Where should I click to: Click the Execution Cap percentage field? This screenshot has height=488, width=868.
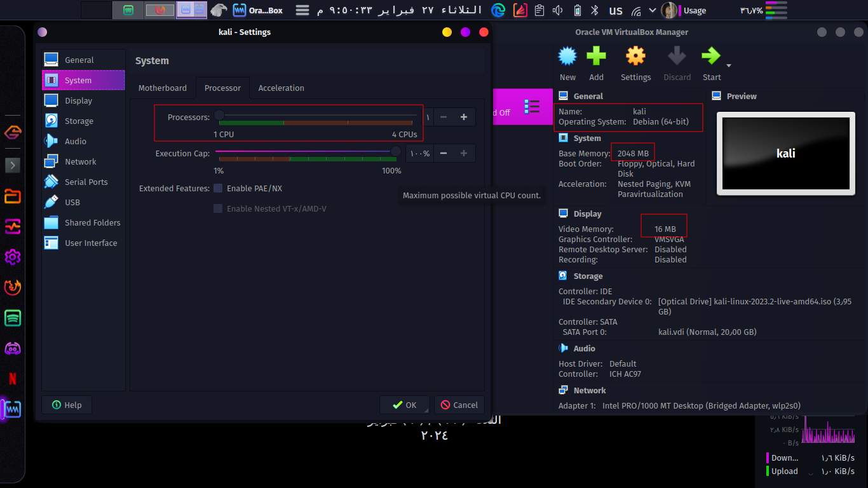[x=419, y=153]
